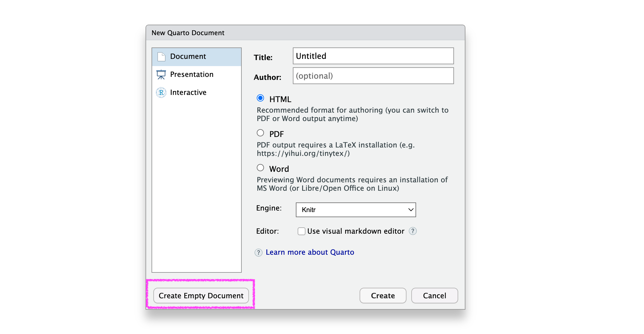Screen dimensions: 644x334
Task: Click question mark icon before Learn more
Action: click(259, 253)
